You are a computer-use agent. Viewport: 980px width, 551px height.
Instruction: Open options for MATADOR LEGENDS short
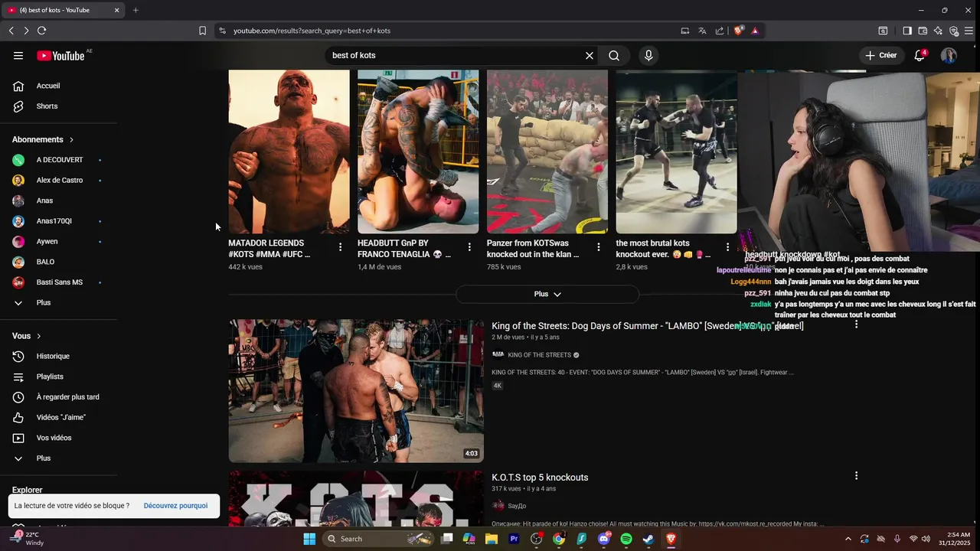click(x=340, y=247)
